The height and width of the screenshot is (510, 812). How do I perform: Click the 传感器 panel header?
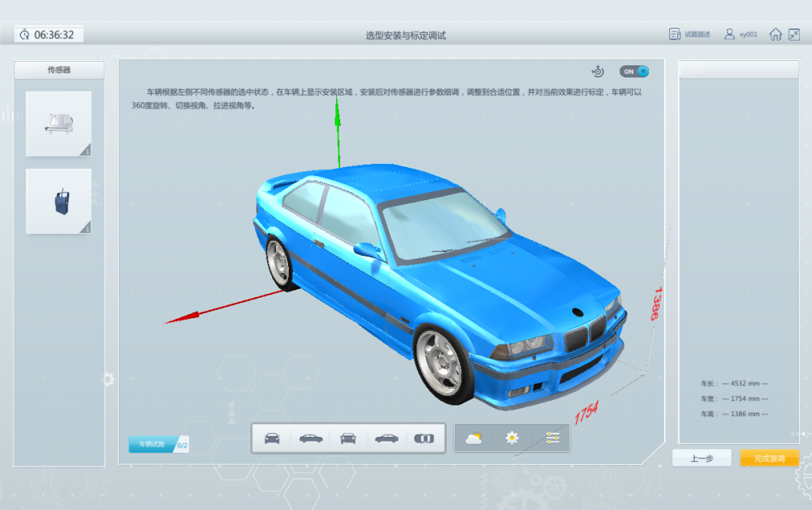[59, 70]
